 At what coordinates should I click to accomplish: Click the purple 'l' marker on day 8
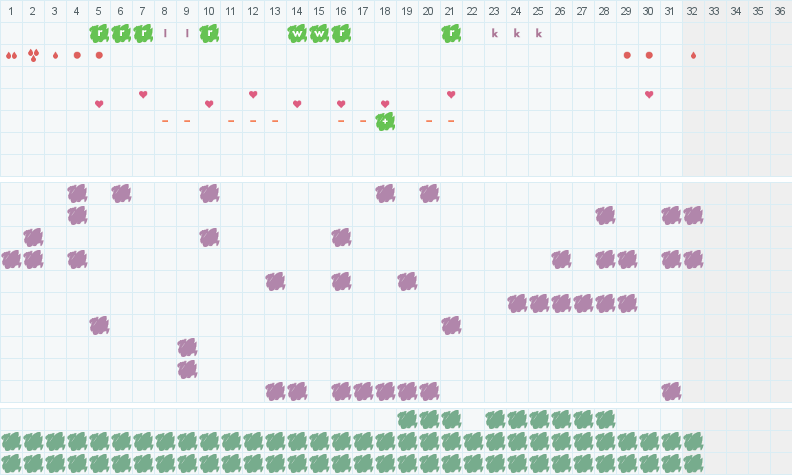pos(165,33)
